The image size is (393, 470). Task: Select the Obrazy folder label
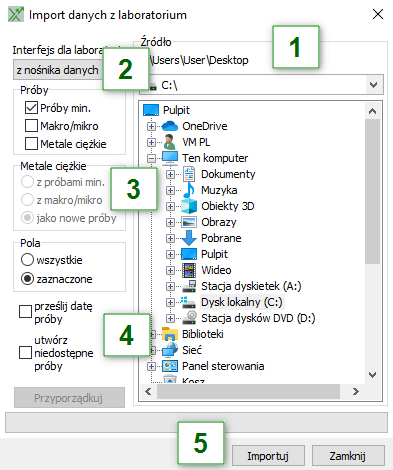pyautogui.click(x=219, y=222)
